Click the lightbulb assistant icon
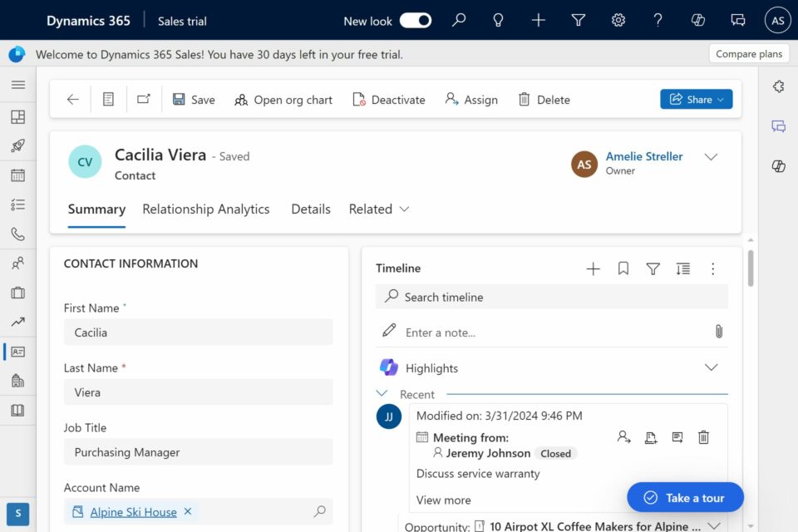Viewport: 798px width, 532px height. 499,21
